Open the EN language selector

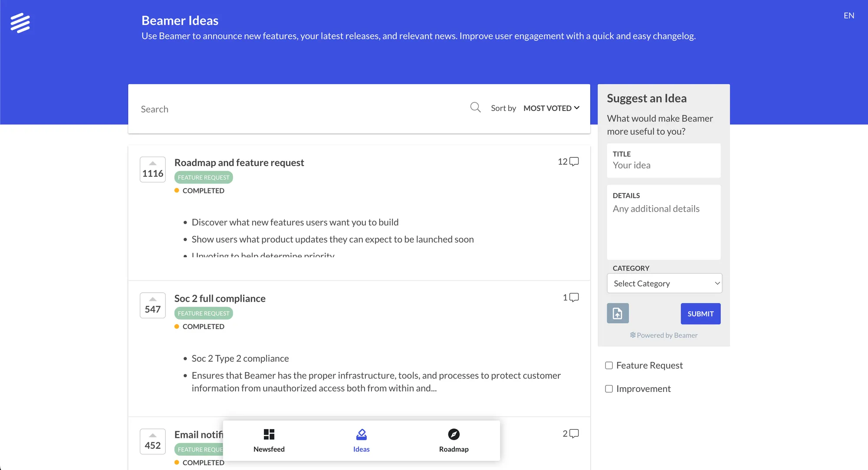(x=849, y=16)
